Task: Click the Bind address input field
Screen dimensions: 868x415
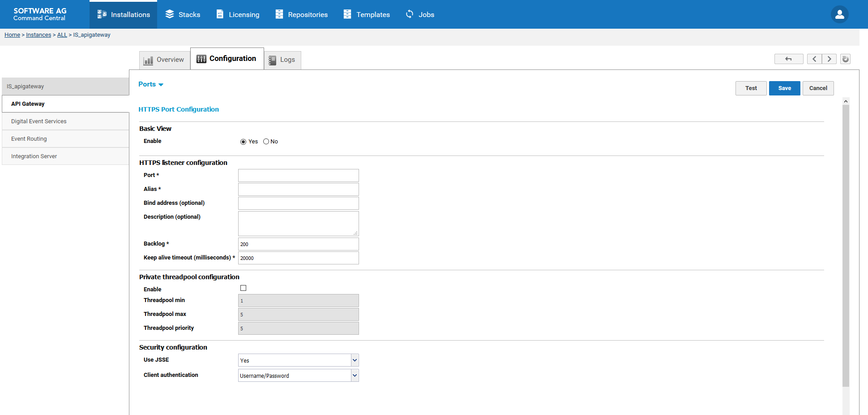Action: [x=299, y=203]
